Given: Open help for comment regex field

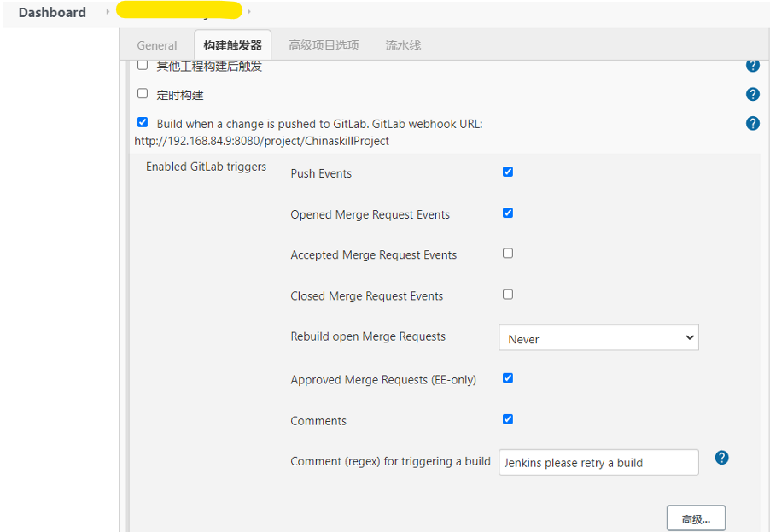Looking at the screenshot, I should 721,458.
